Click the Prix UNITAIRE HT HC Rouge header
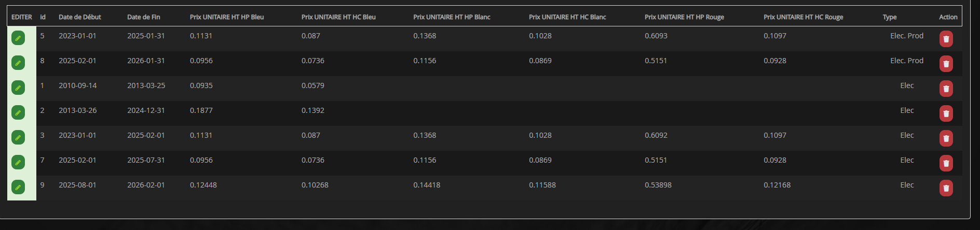 (x=803, y=17)
